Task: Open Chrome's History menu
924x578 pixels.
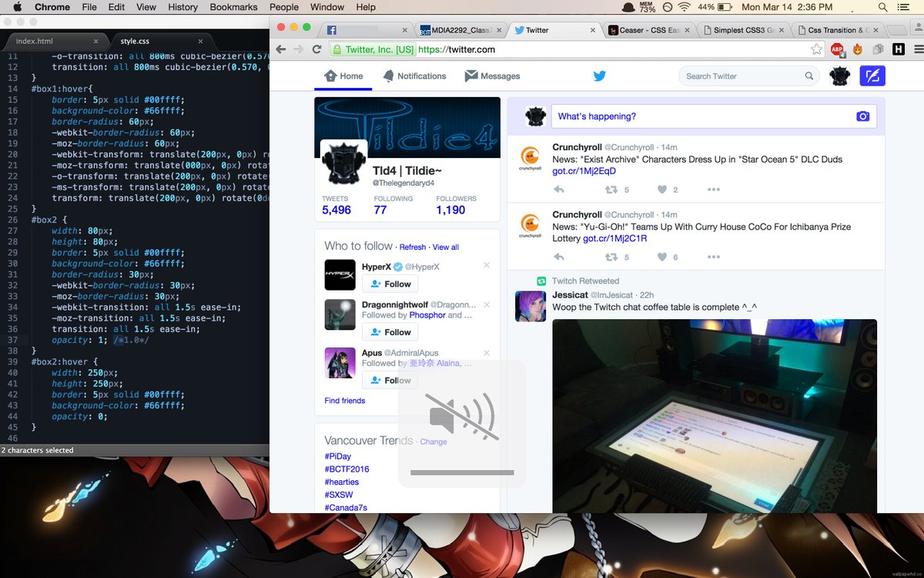Action: (182, 7)
